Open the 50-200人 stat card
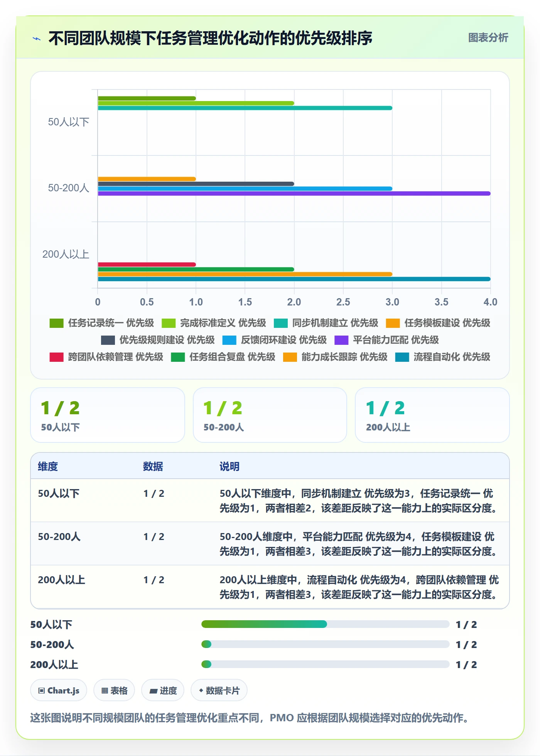 (270, 415)
